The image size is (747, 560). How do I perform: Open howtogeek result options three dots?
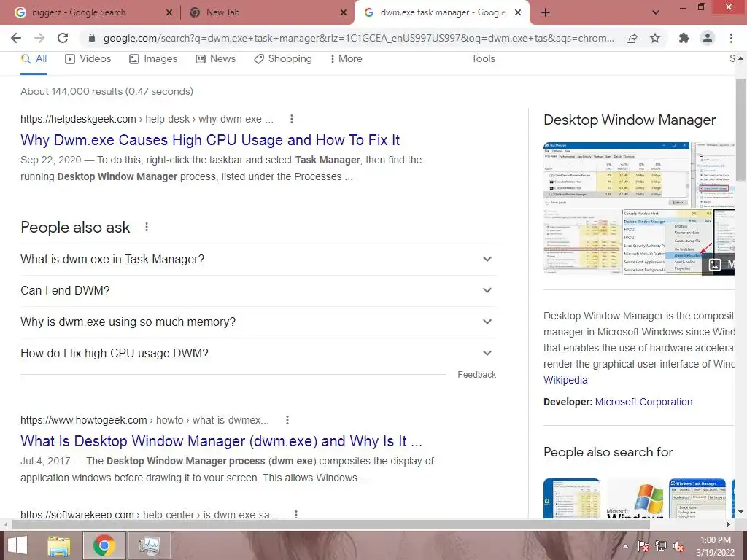[287, 420]
